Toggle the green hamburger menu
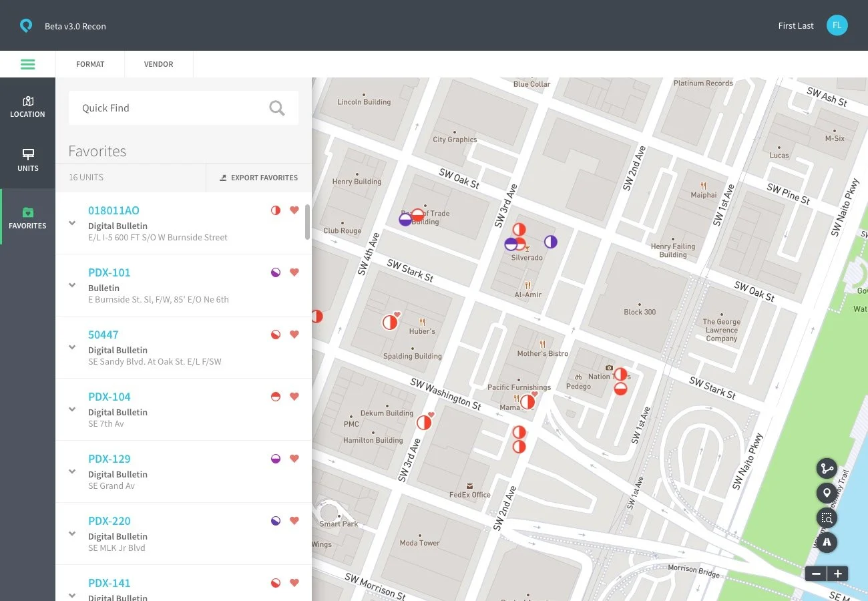Screen dimensions: 868x601 (27, 64)
